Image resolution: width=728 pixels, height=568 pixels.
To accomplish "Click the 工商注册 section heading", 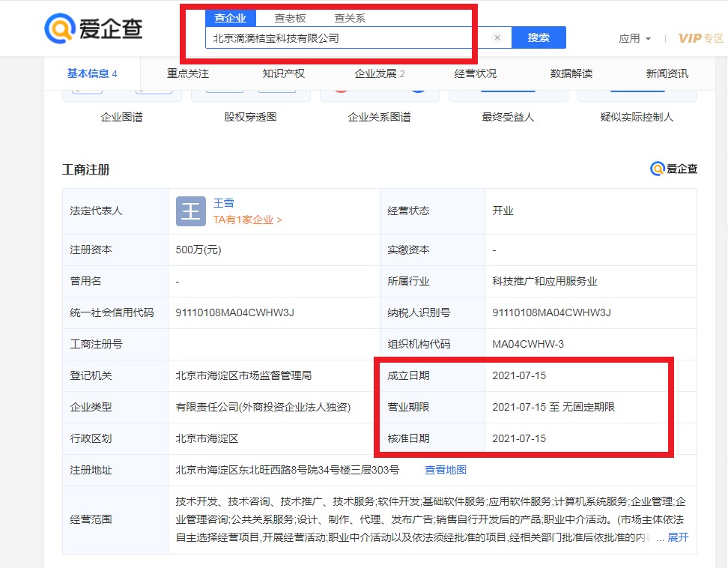I will (x=86, y=169).
